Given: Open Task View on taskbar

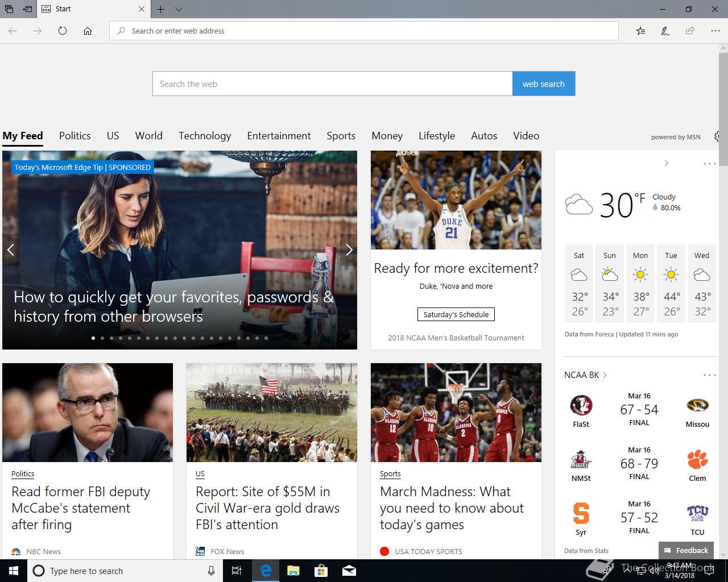Looking at the screenshot, I should click(x=237, y=571).
